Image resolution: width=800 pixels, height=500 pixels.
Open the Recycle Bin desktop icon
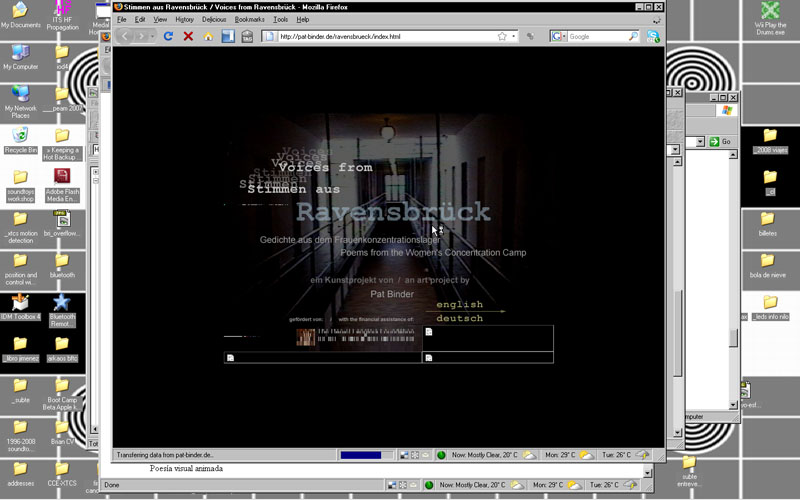pyautogui.click(x=20, y=138)
